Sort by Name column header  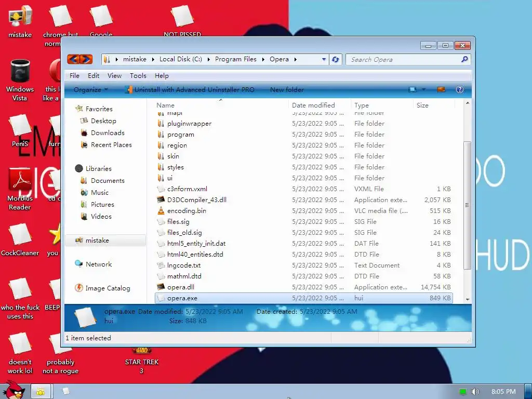point(220,105)
